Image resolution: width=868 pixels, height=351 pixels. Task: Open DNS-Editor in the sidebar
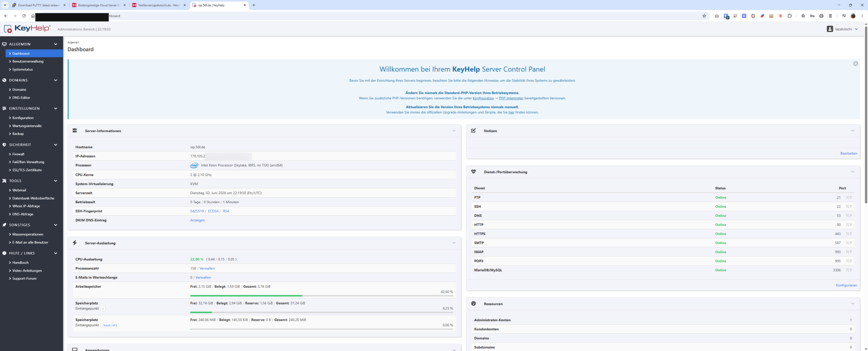coord(21,98)
